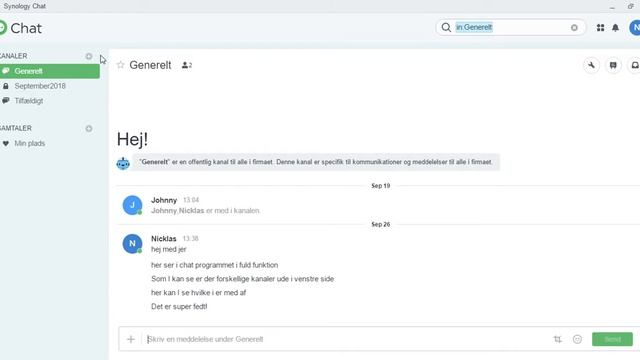The width and height of the screenshot is (640, 360).
Task: Click Nicklas's username in message
Action: click(164, 239)
